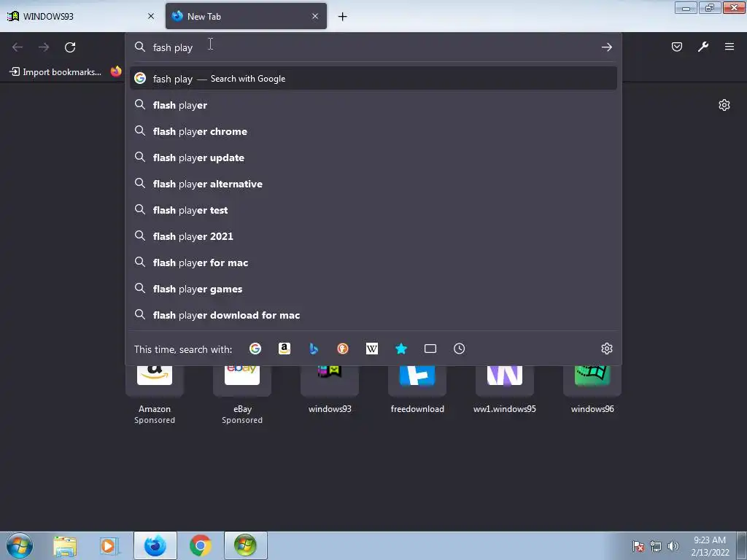Screen dimensions: 747x560
Task: Close the New Tab tab
Action: coord(315,16)
